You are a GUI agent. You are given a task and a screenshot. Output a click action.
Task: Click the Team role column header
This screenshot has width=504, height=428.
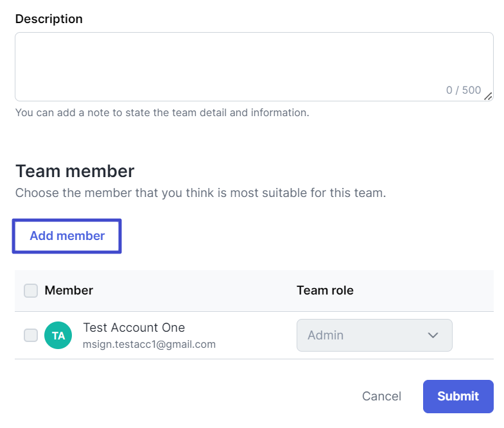point(325,291)
